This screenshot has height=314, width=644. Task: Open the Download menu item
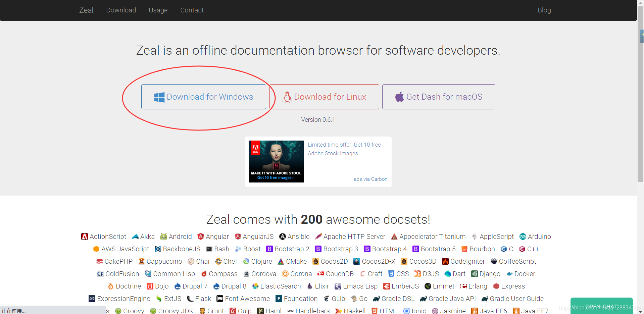click(121, 10)
